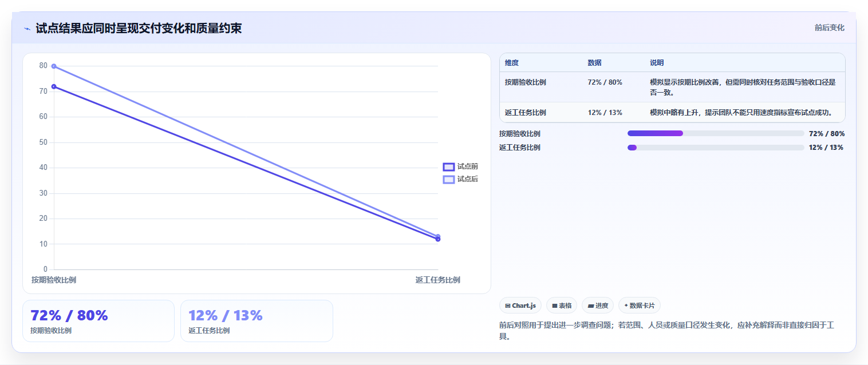Click the 12% / 13% table cell

(605, 112)
